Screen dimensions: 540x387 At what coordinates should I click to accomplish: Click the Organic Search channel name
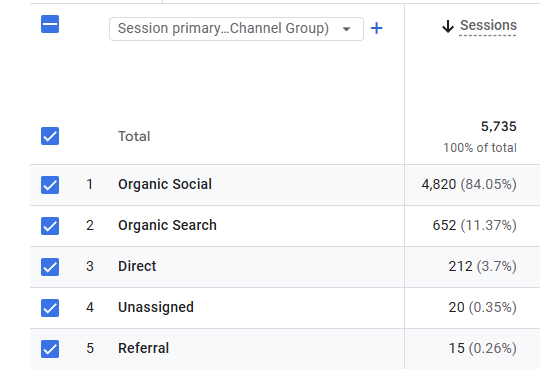[167, 225]
